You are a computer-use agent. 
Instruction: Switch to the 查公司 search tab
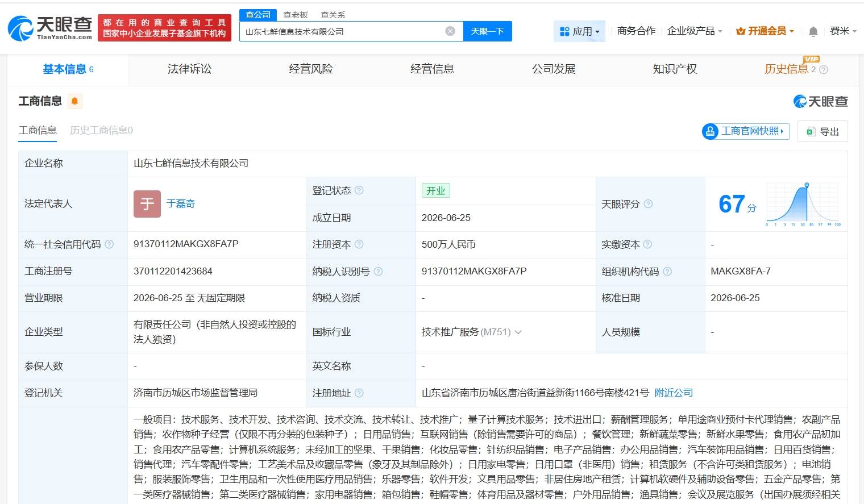click(258, 15)
